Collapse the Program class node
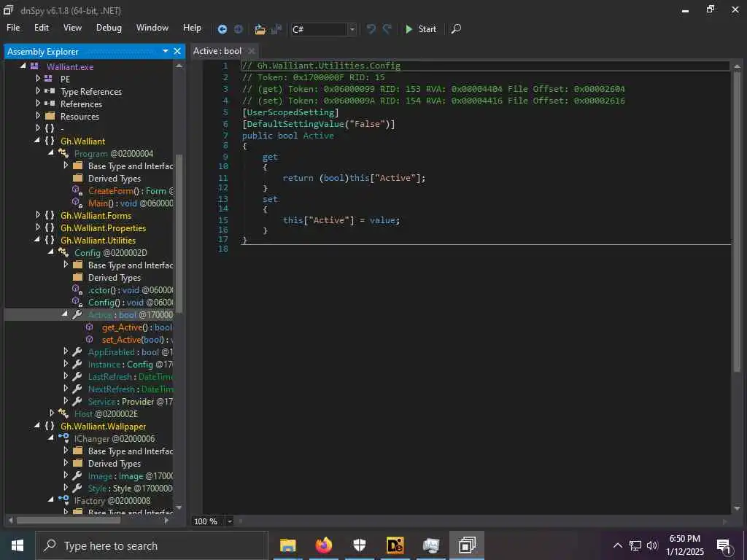Image resolution: width=747 pixels, height=560 pixels. pos(51,153)
